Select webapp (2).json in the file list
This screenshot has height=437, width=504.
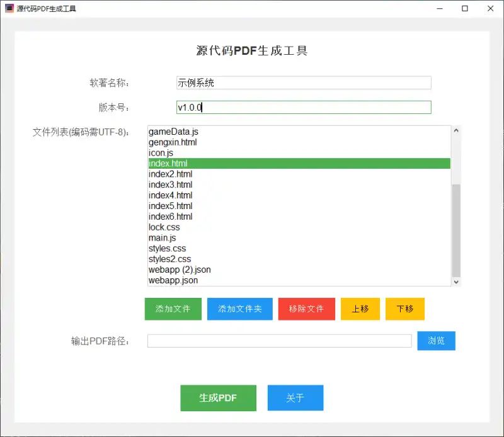click(x=299, y=270)
